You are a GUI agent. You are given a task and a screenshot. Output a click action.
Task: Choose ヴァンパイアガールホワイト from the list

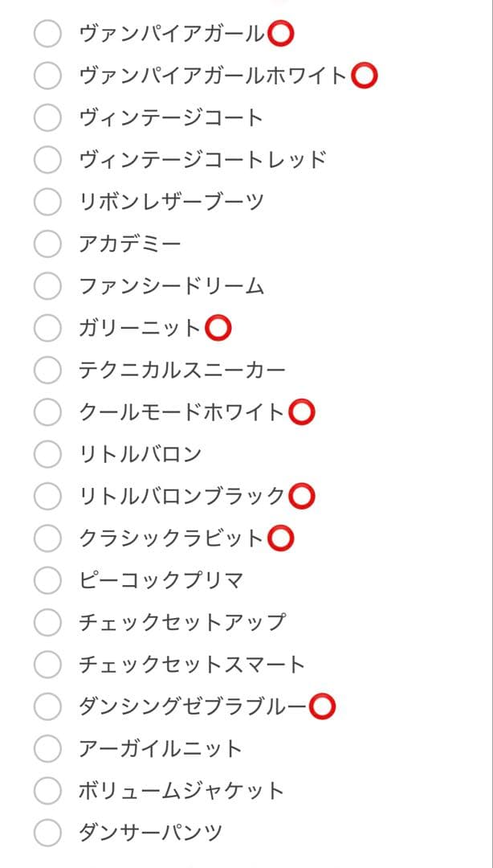coord(48,76)
